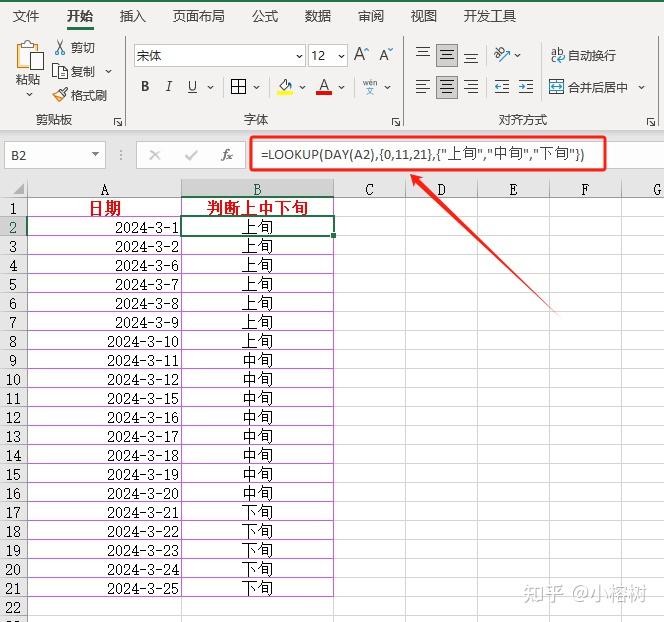Screen dimensions: 664x622
Task: Click Wrap Text (自动换行)
Action: click(583, 55)
